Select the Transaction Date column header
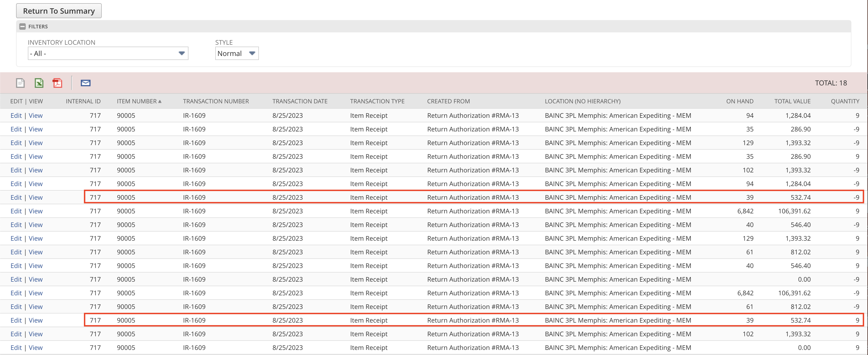The height and width of the screenshot is (355, 868). (300, 101)
